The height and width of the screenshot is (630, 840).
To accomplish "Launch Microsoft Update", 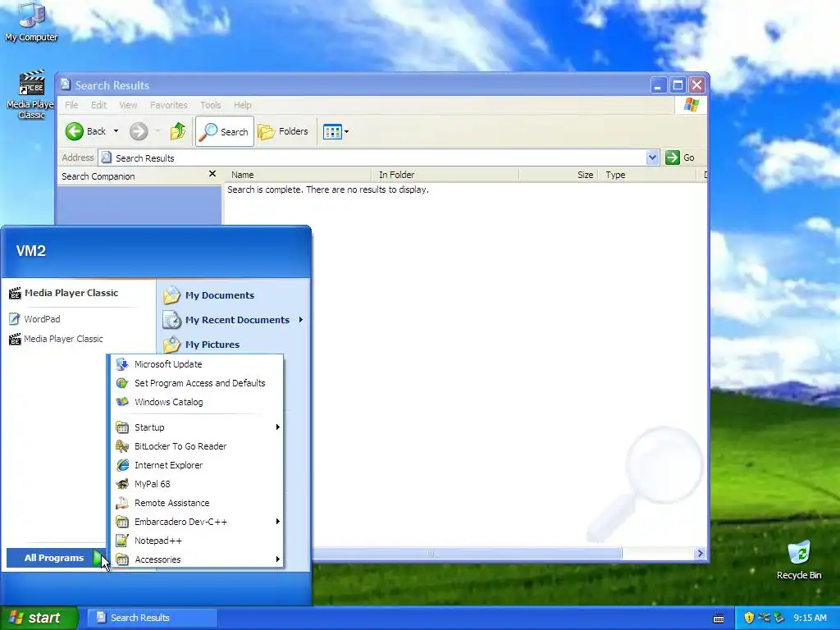I will [197, 364].
